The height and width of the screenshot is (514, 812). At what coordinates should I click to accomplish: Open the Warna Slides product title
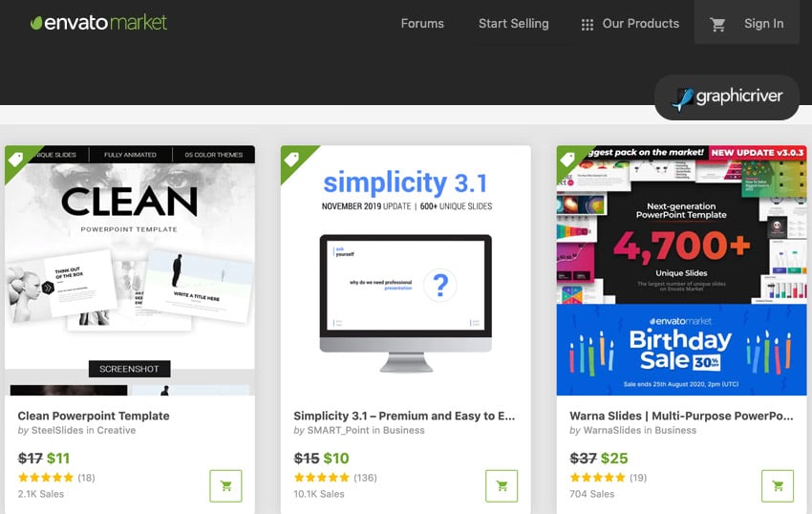(681, 416)
